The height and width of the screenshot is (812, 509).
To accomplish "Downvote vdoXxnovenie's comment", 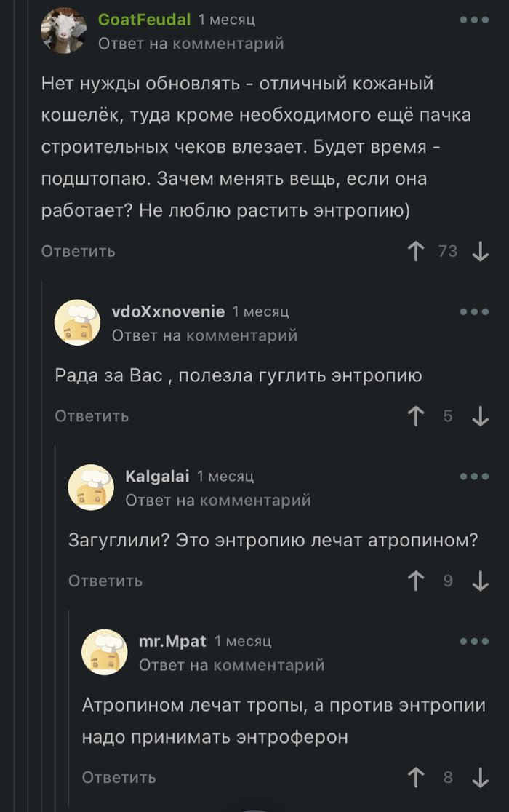I will tap(480, 415).
